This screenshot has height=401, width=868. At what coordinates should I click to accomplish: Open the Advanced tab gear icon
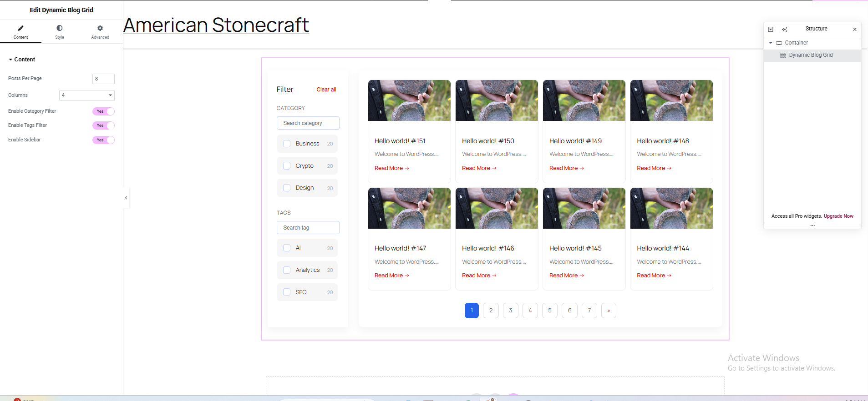pos(100,28)
